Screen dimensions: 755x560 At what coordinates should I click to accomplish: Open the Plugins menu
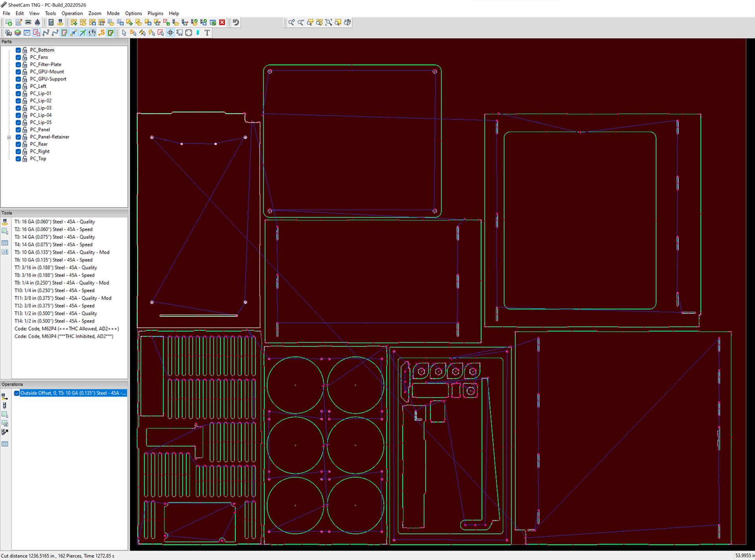(x=155, y=13)
